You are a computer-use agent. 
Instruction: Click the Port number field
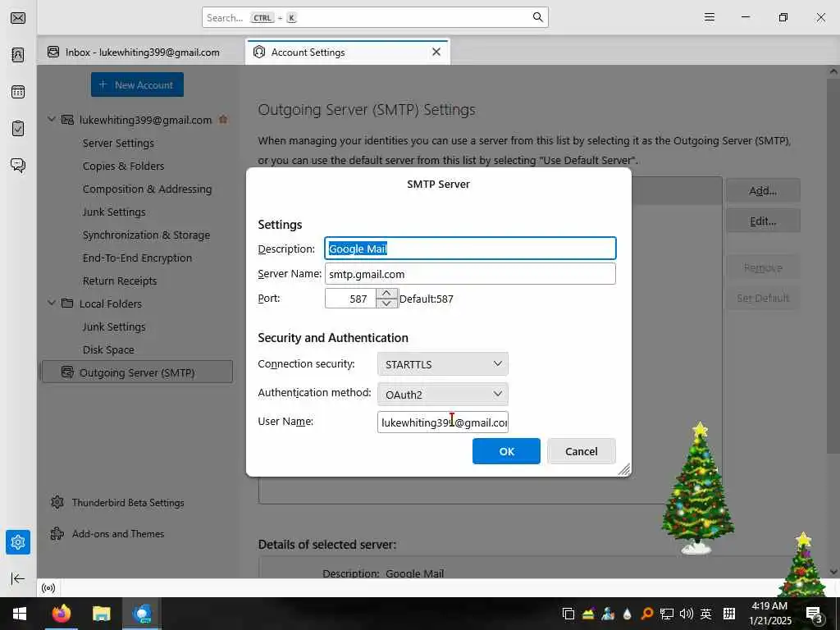pyautogui.click(x=350, y=299)
